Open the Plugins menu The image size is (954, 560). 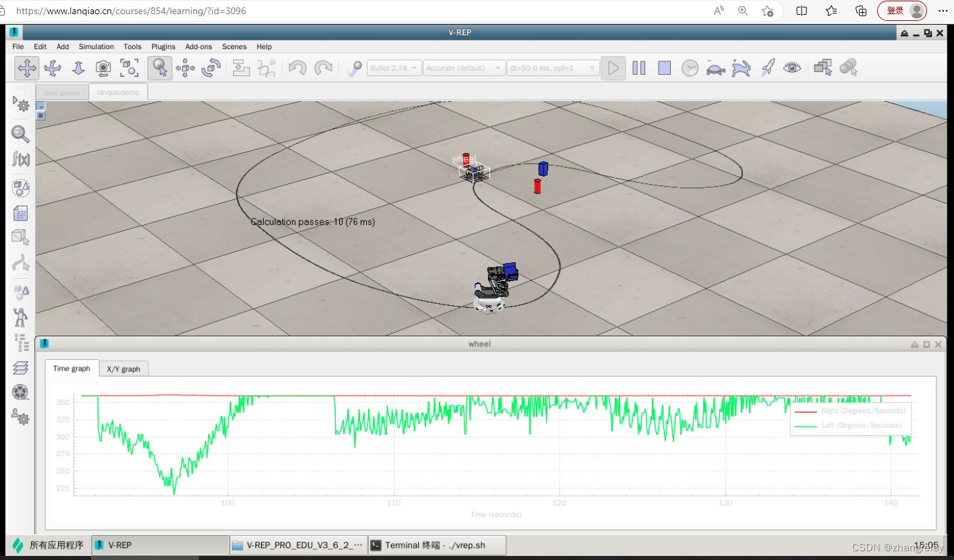pos(163,46)
